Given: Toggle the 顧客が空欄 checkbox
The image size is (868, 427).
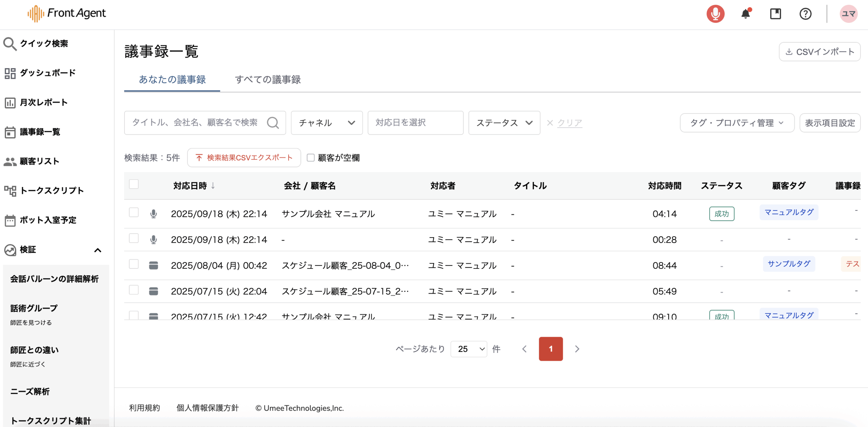Looking at the screenshot, I should (311, 158).
